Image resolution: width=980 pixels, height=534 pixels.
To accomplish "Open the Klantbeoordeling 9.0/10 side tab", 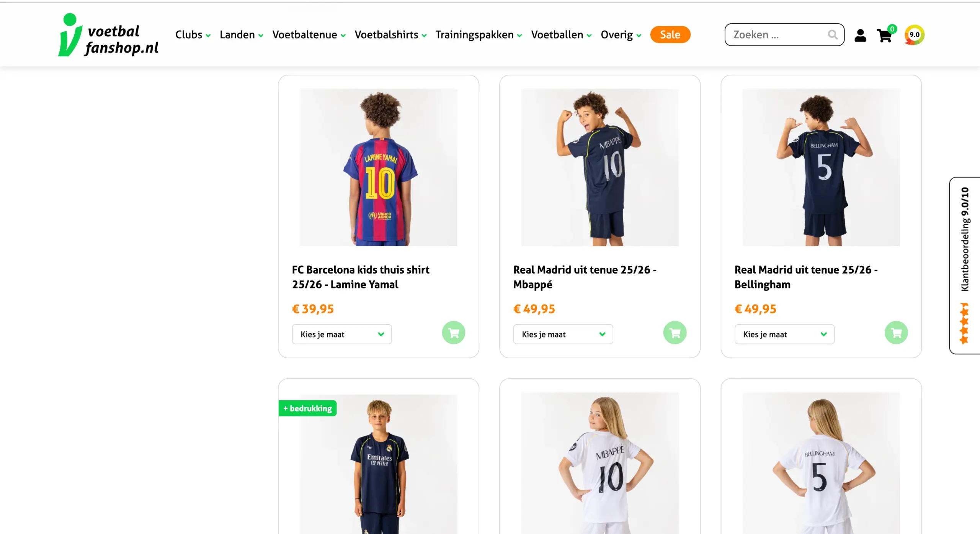I will [x=965, y=265].
